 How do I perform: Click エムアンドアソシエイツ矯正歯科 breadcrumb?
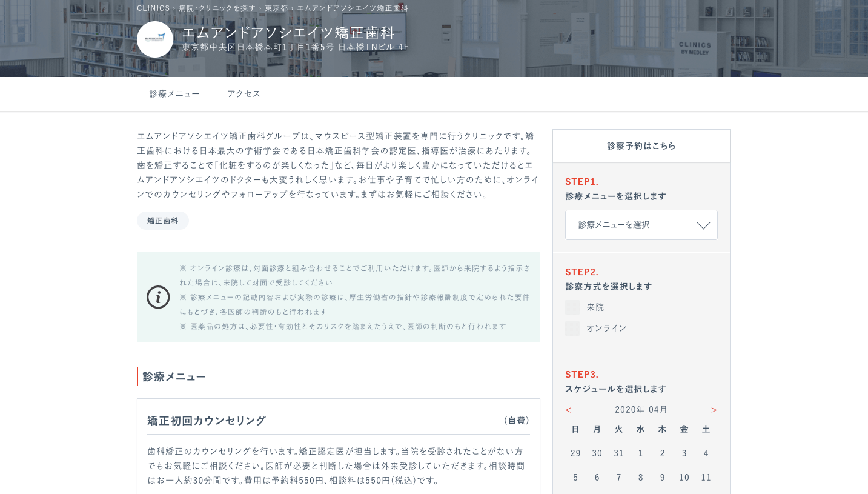click(x=353, y=8)
